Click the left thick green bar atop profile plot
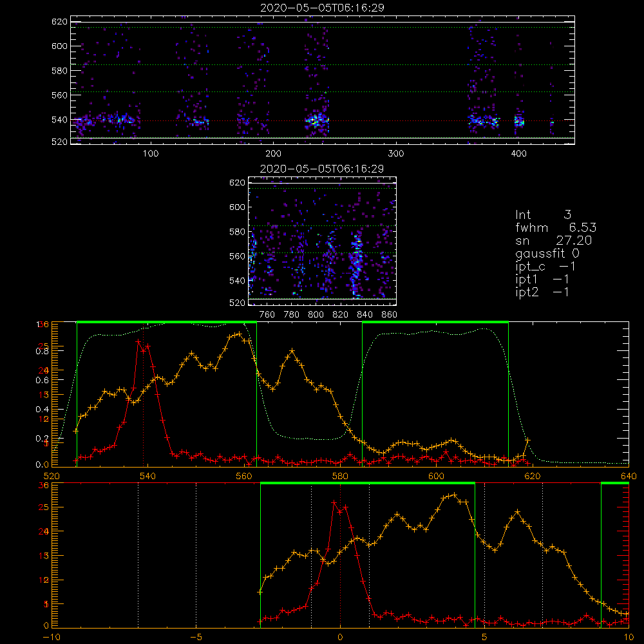 [167, 323]
